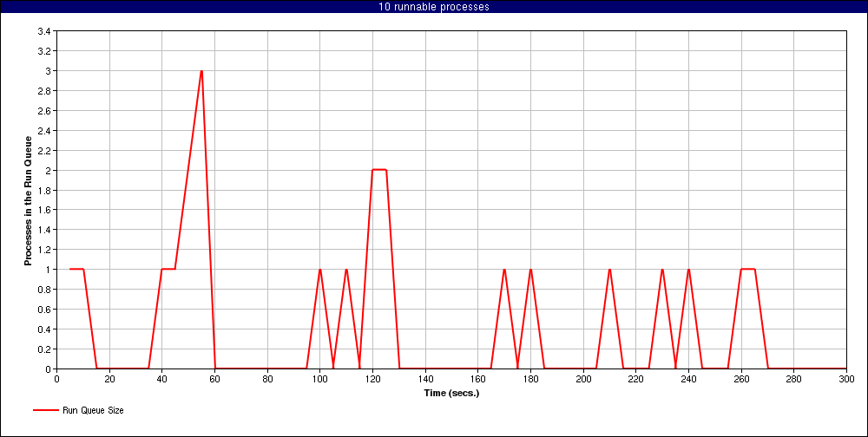Screen dimensions: 868x437
Task: Click the x-axis label '280'
Action: 793,379
